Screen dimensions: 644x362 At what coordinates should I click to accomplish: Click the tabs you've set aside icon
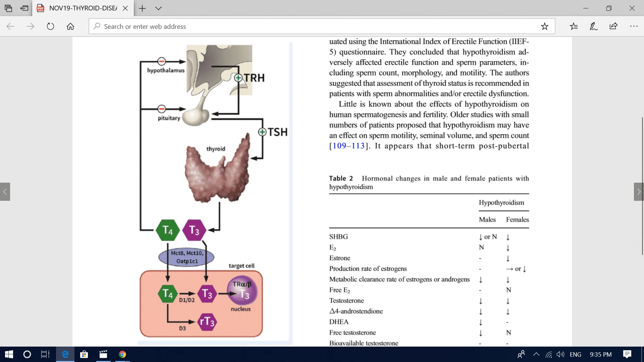pos(8,8)
